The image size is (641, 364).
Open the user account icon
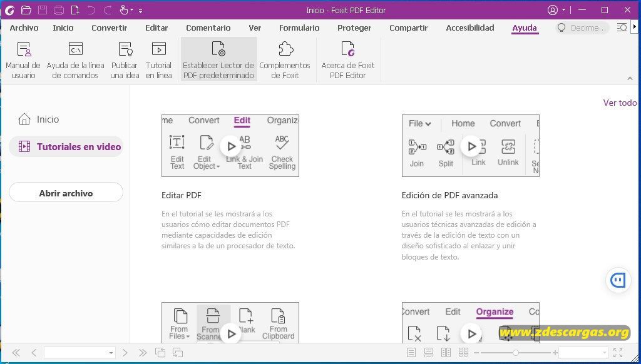pyautogui.click(x=553, y=10)
